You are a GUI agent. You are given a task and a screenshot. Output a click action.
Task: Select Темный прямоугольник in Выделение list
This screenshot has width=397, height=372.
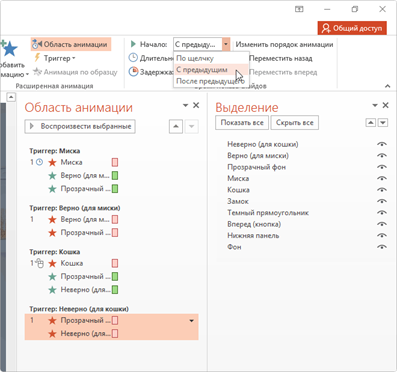pyautogui.click(x=268, y=213)
